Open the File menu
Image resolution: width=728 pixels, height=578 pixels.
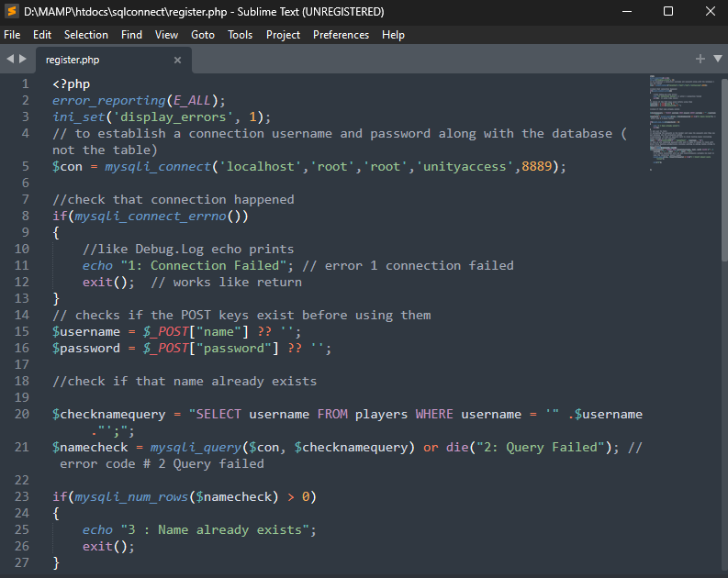12,35
